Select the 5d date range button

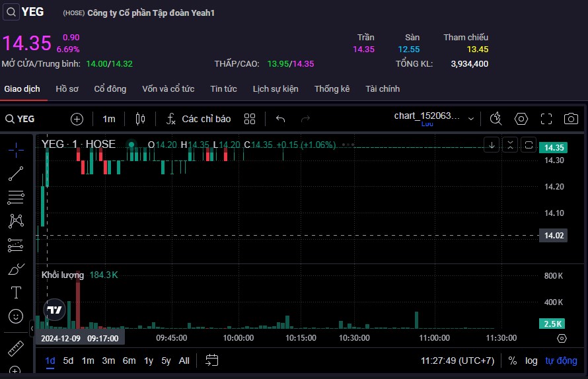tap(68, 361)
